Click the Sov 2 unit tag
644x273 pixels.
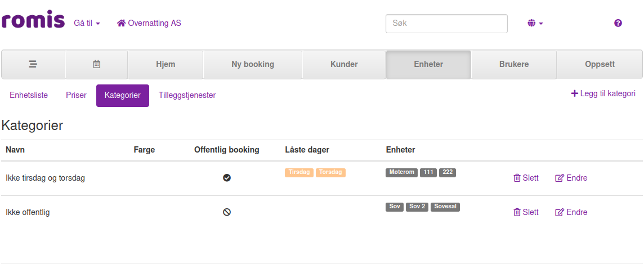tap(417, 207)
